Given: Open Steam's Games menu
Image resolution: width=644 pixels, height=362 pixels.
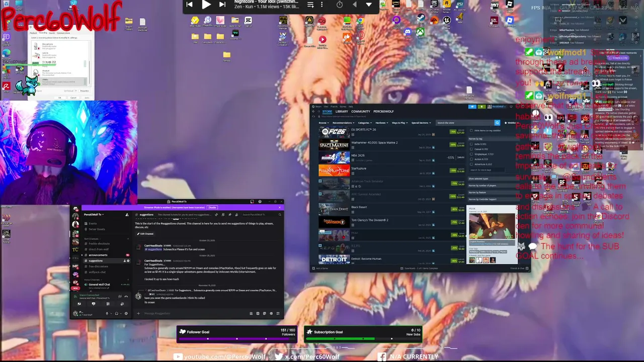Looking at the screenshot, I should [x=343, y=107].
